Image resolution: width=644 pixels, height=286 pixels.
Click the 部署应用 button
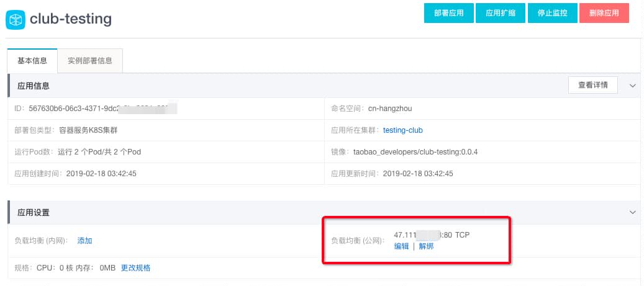coord(448,13)
